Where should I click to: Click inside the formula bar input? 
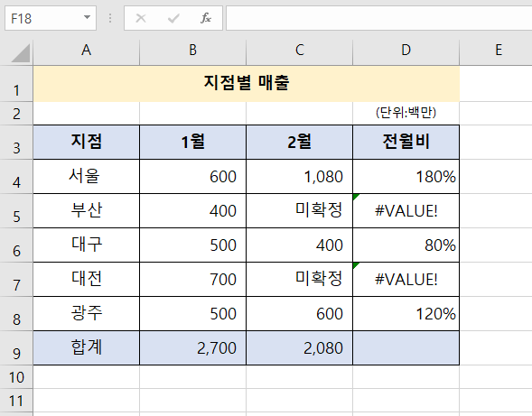(x=379, y=18)
